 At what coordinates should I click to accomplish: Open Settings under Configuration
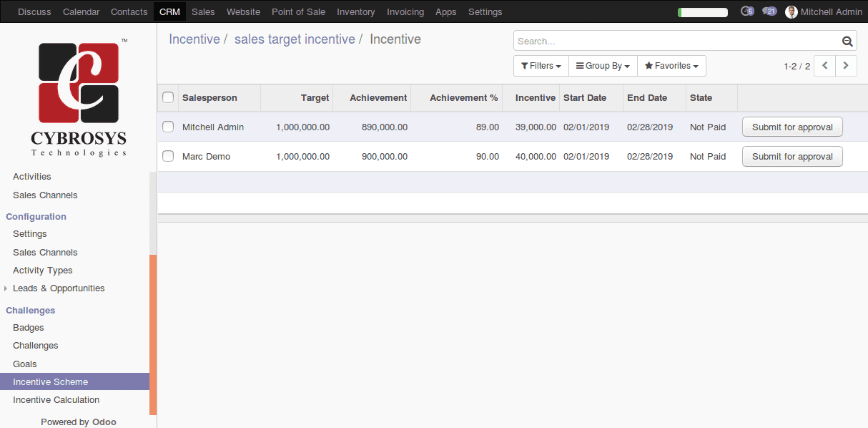[x=30, y=233]
